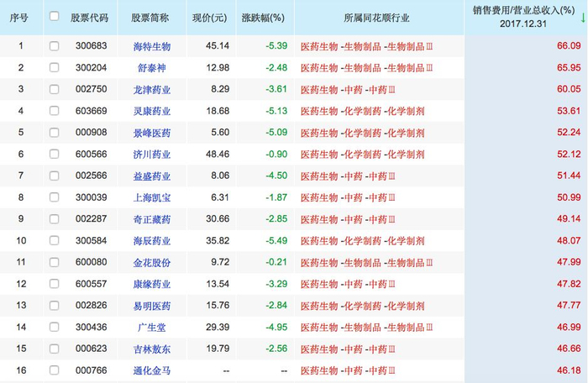The height and width of the screenshot is (383, 588).
Task: Check the box for stock 300683
Action: point(55,46)
